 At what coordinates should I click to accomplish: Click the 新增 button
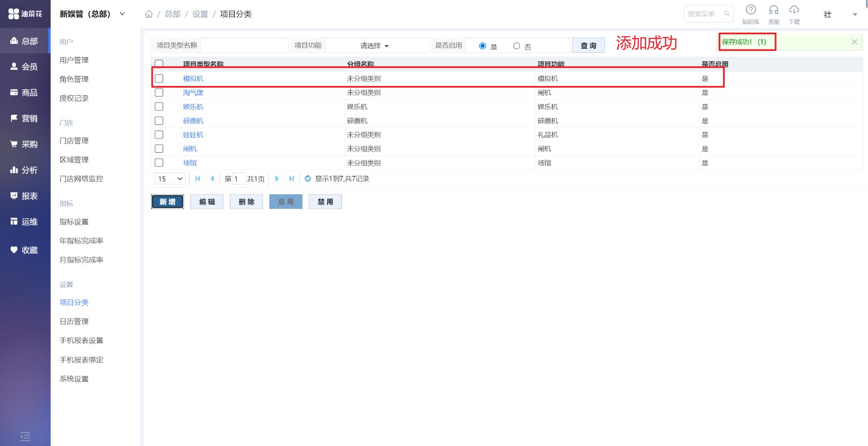167,202
